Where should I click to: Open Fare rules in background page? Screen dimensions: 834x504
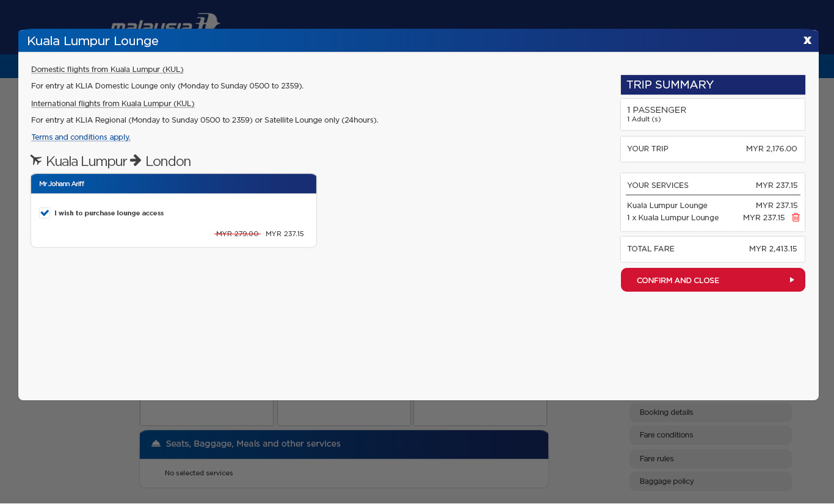711,459
